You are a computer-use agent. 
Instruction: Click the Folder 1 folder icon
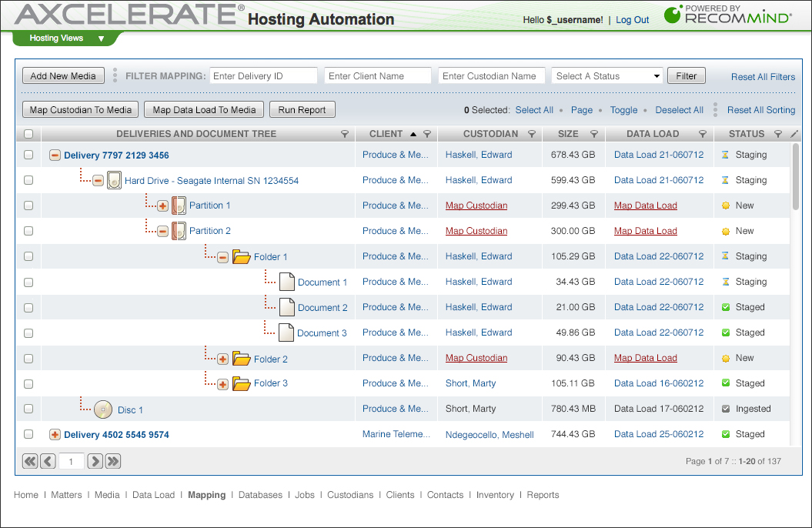pos(242,256)
